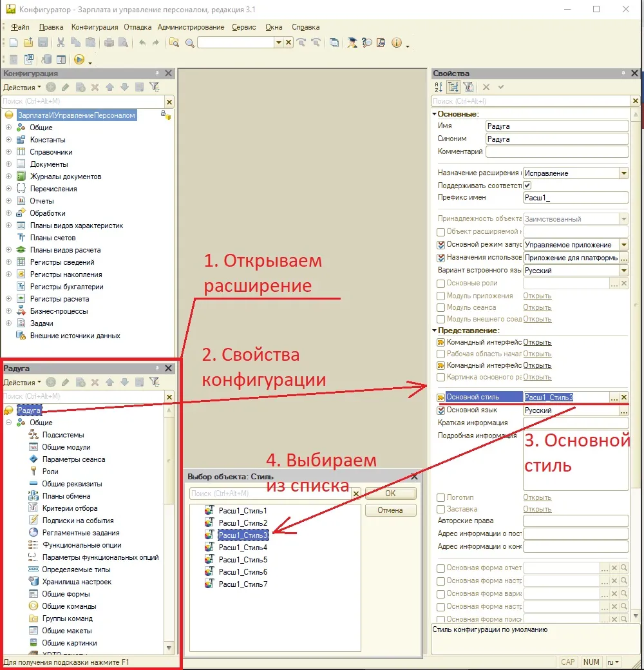Toggle the Основной язык checkbox
The image size is (644, 670).
tap(441, 410)
